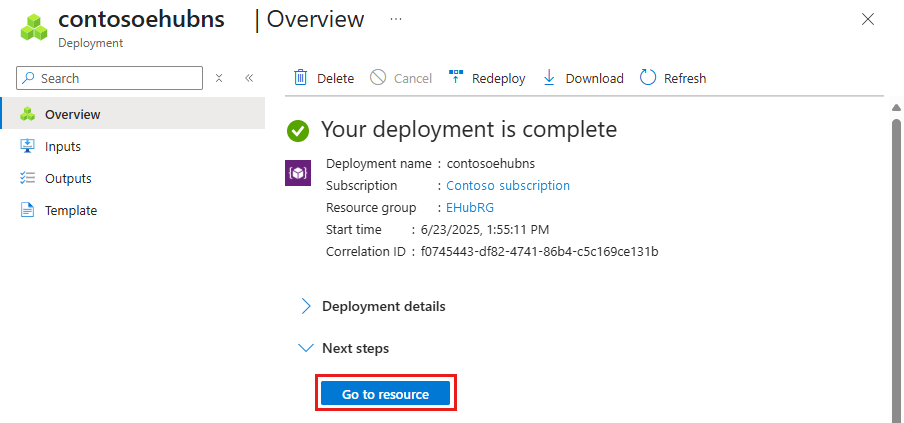Screen dimensions: 904x423
Task: Open the Contoso subscription link
Action: [508, 185]
